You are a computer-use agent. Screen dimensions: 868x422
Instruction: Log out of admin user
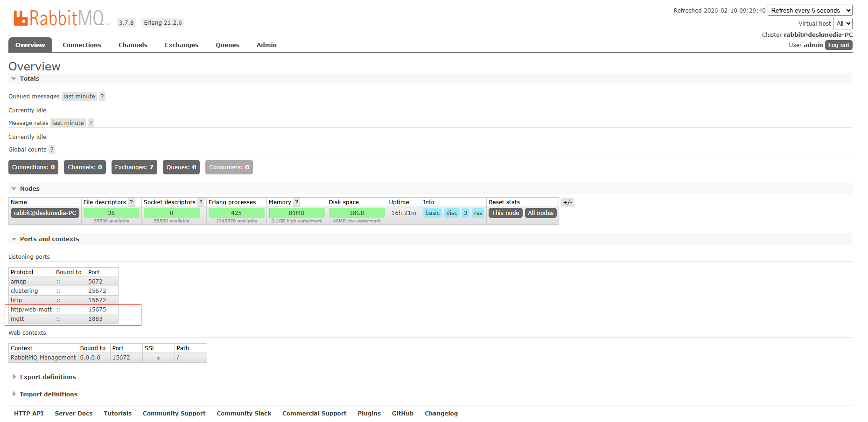point(839,45)
